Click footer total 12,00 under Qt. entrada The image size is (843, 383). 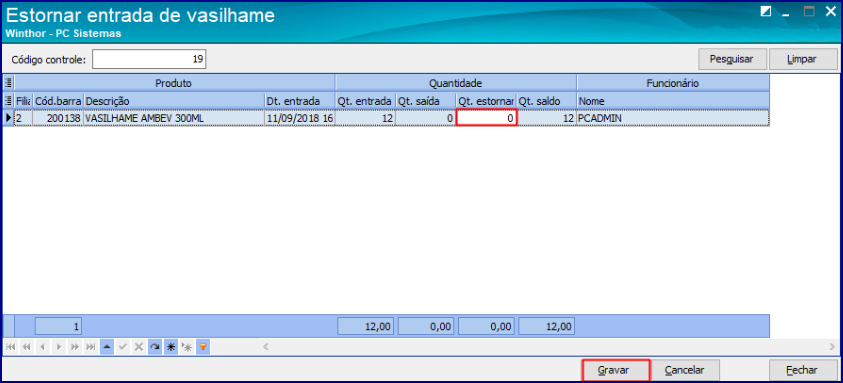tap(366, 326)
